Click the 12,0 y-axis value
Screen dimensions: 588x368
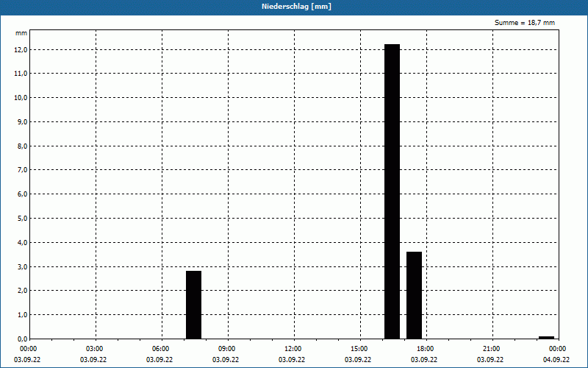point(21,50)
